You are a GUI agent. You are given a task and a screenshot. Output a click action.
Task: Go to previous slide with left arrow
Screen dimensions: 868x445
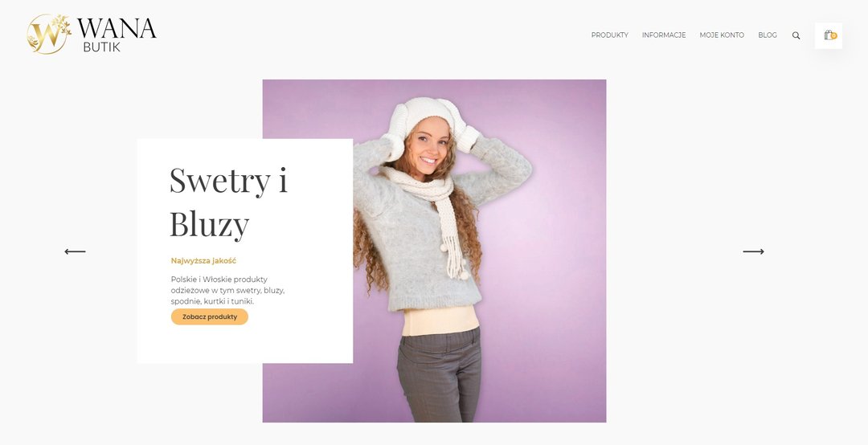75,251
